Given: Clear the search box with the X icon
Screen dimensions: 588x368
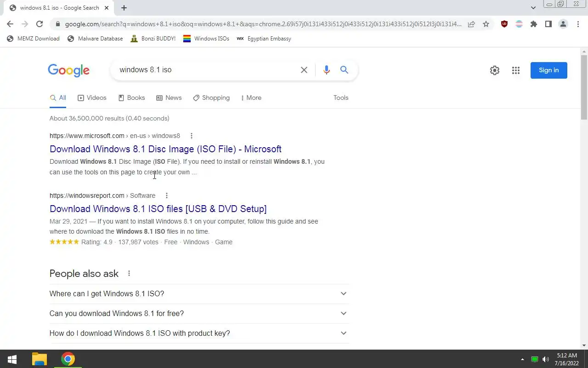Looking at the screenshot, I should [304, 70].
